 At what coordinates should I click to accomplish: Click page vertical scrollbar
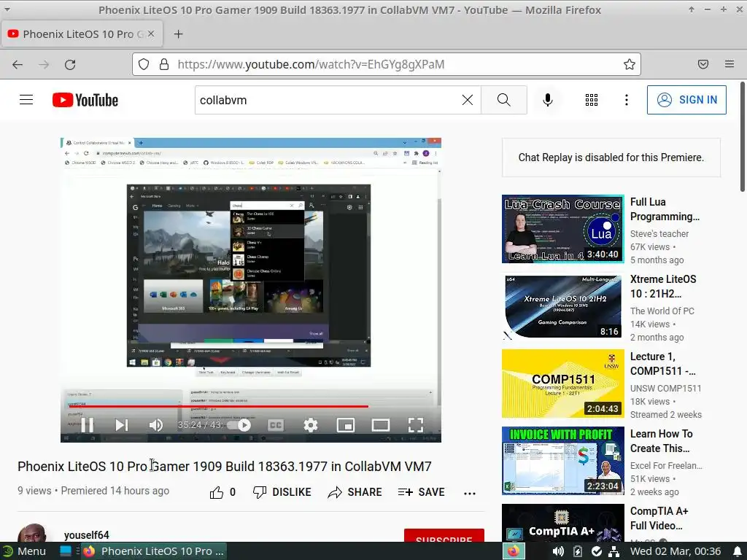tap(743, 137)
